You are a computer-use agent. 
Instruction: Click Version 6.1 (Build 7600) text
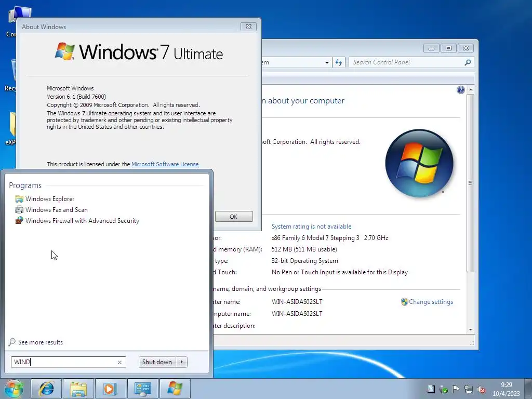pos(76,97)
